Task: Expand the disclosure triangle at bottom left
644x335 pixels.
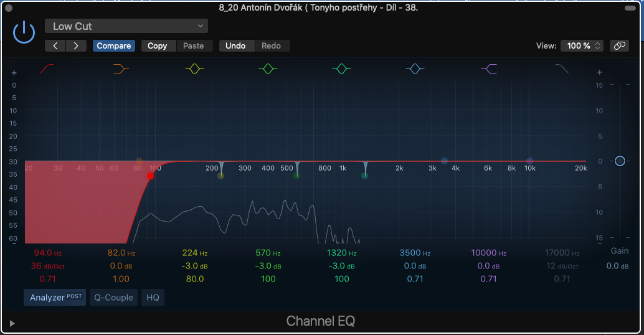Action: 12,323
